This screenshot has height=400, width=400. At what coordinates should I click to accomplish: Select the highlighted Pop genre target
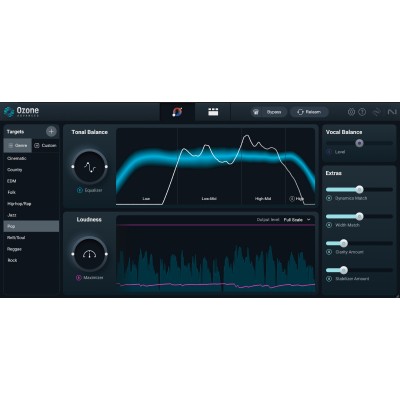31,226
